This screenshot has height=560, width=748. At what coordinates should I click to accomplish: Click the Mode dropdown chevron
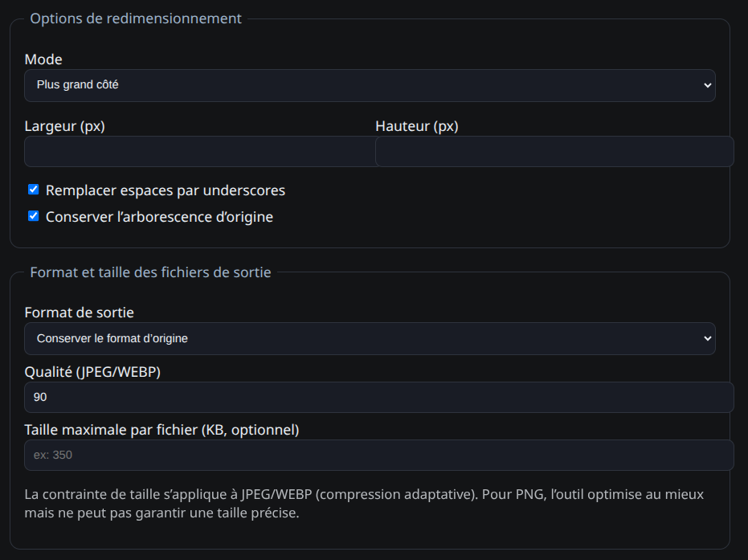[x=706, y=85]
